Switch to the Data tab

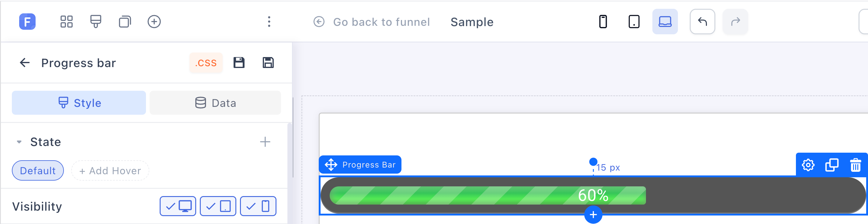pos(215,103)
